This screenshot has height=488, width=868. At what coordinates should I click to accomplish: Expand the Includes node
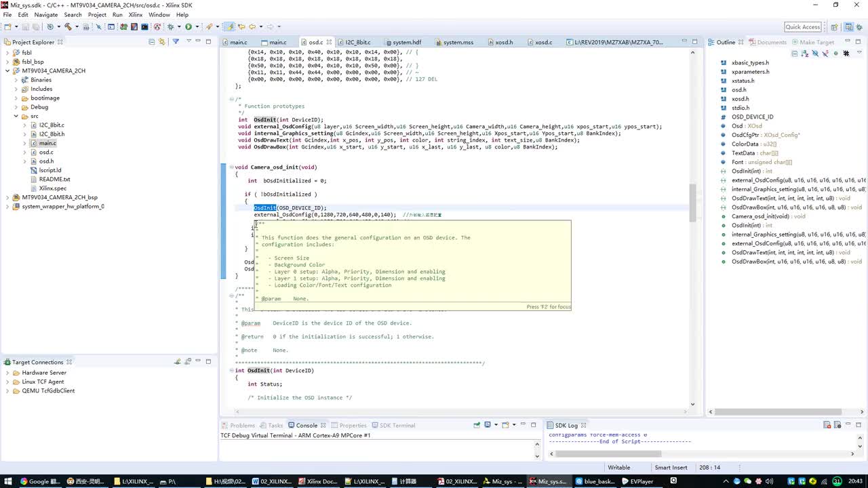(16, 89)
